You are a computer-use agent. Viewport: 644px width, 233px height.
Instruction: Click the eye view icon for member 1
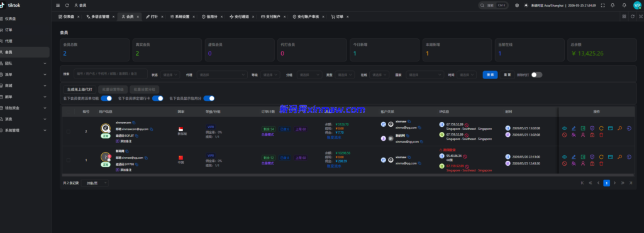point(564,157)
